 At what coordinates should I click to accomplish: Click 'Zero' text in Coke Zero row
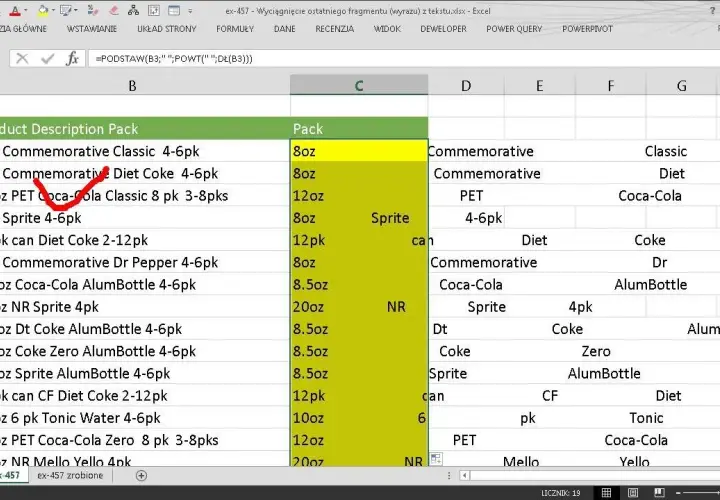point(596,351)
